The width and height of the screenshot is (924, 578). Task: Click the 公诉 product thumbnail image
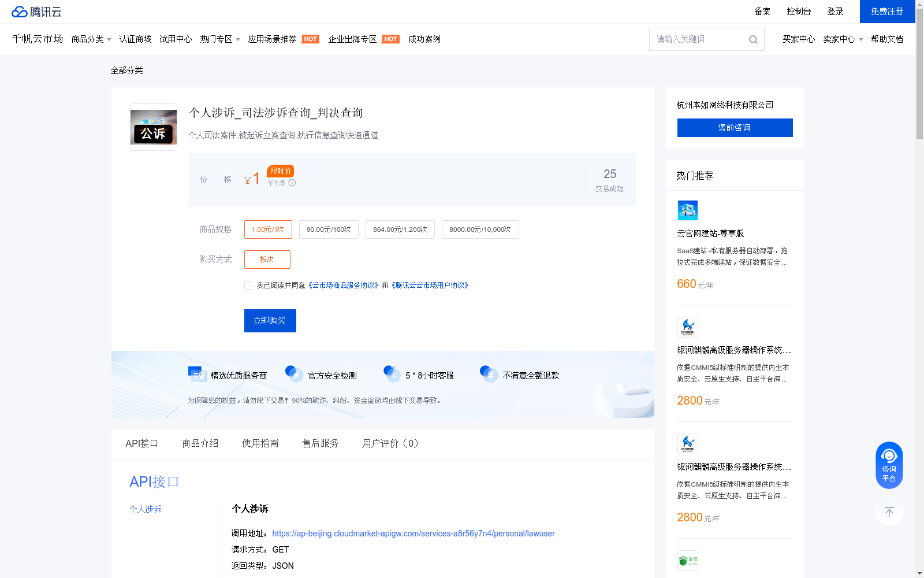point(154,127)
